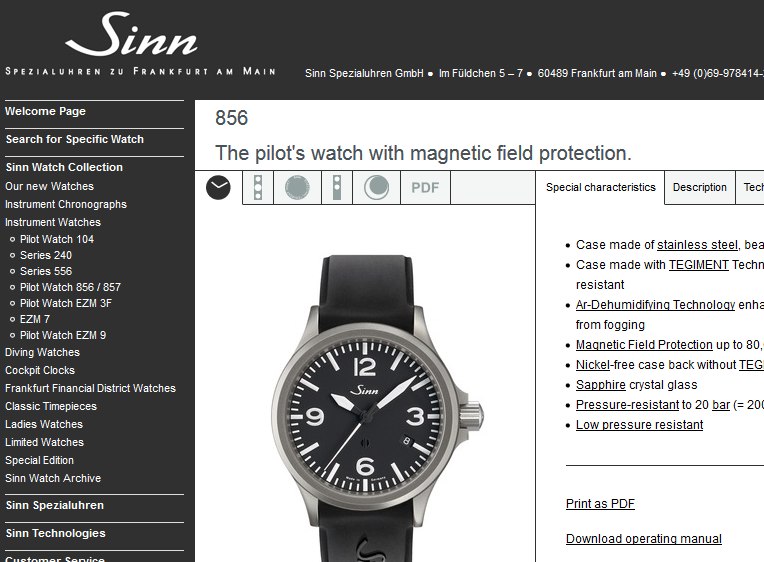Open the Ar-Dehumidifying Technology link
Viewport: 764px width, 562px height.
tap(655, 305)
